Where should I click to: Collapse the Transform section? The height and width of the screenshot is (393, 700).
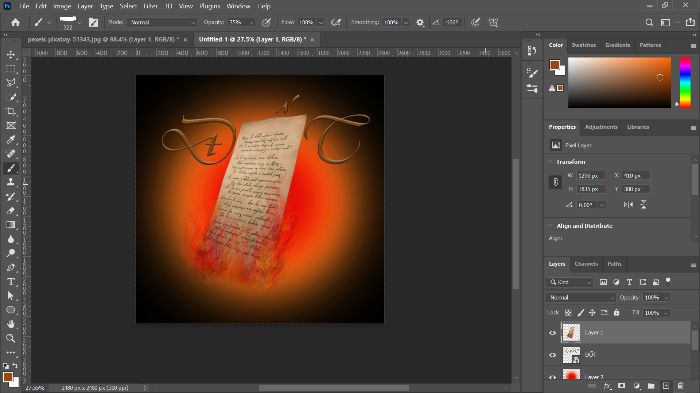(x=550, y=162)
